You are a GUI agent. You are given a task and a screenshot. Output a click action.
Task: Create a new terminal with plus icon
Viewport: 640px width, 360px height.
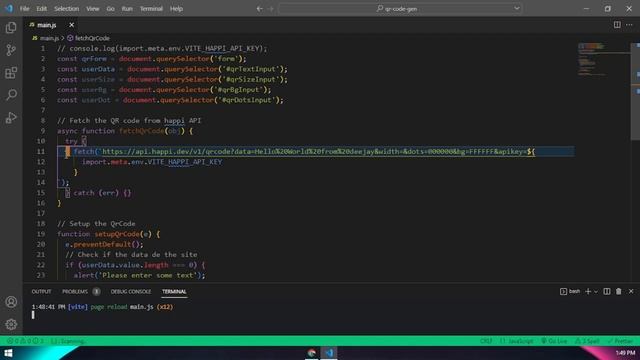click(588, 291)
